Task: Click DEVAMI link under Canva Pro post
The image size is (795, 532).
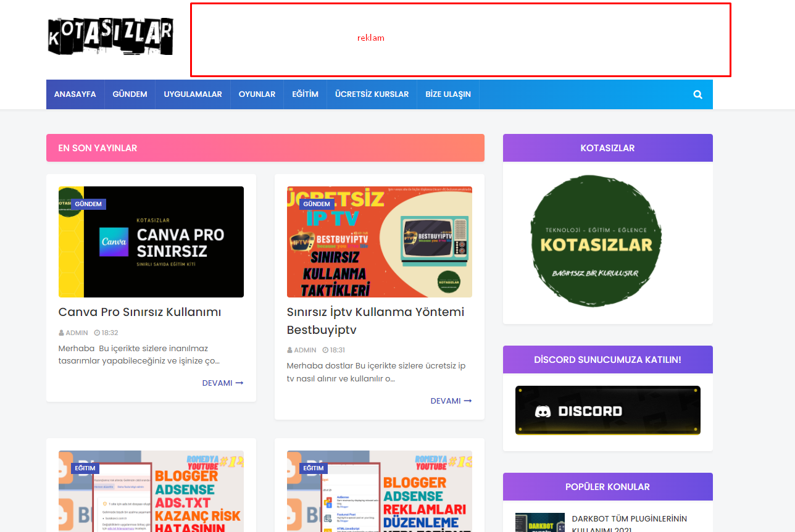Action: pyautogui.click(x=223, y=383)
